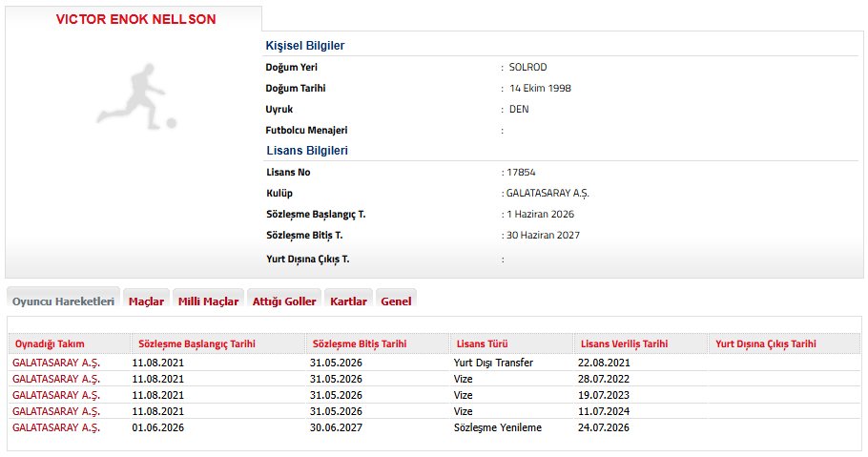Click the license date 19.07.2023
This screenshot has width=868, height=457.
point(604,395)
